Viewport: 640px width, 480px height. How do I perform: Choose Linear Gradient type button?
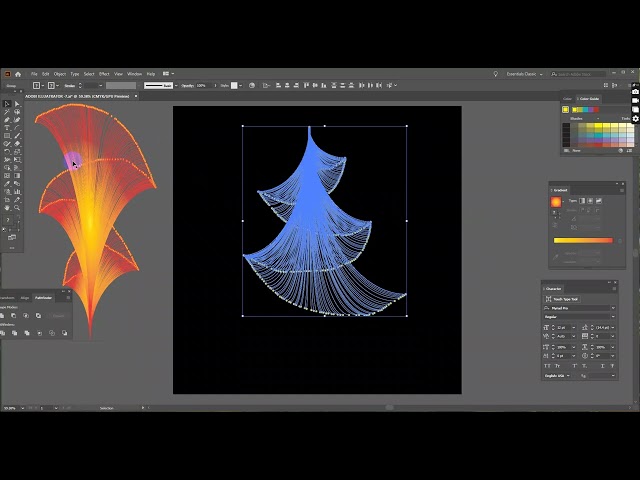pos(582,201)
